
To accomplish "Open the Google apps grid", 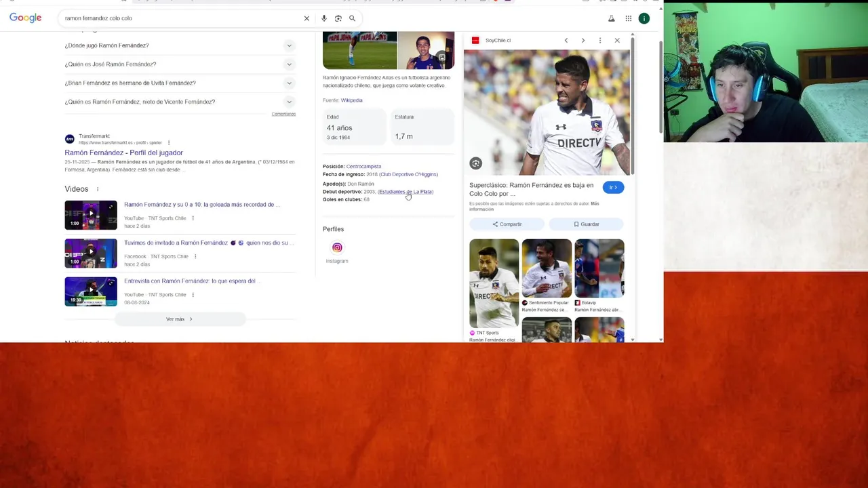I will click(629, 18).
